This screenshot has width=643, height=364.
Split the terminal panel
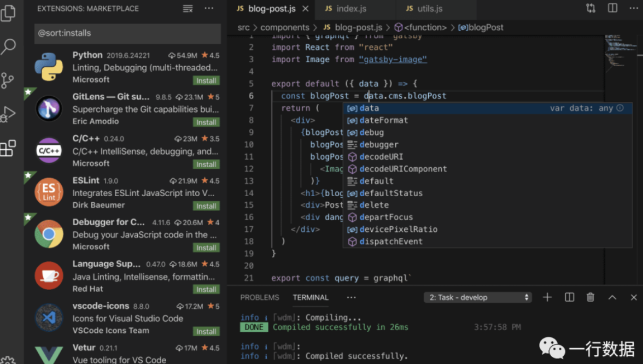click(569, 297)
